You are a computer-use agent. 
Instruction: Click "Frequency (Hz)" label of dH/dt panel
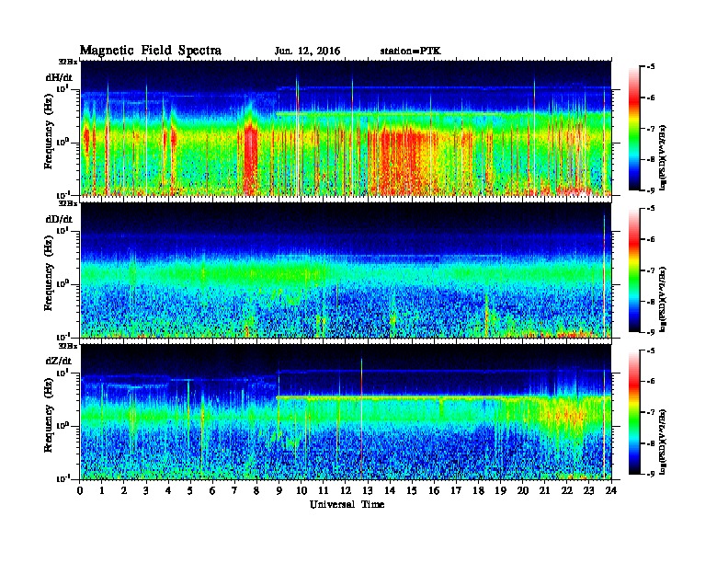[x=49, y=133]
